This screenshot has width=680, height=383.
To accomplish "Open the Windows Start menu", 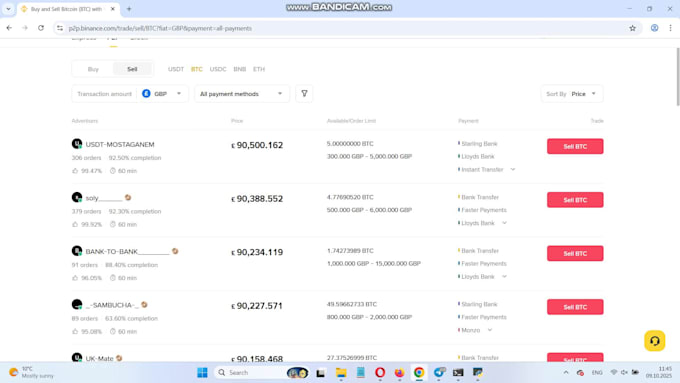I will (x=202, y=373).
